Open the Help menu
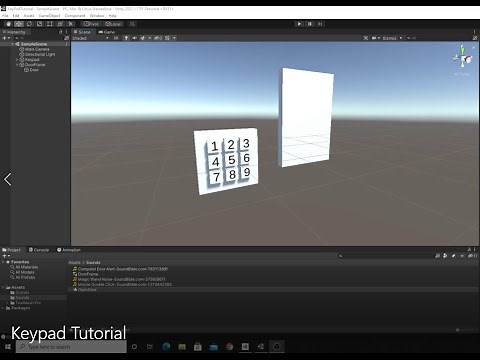480x360 pixels. (113, 16)
